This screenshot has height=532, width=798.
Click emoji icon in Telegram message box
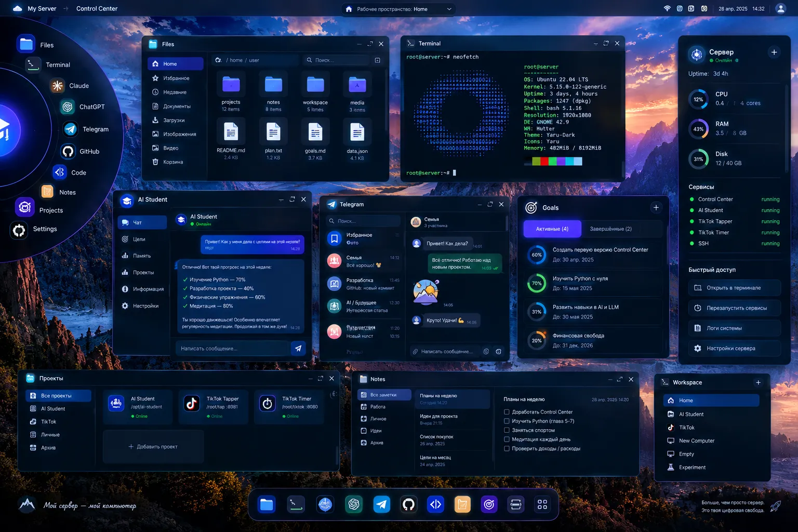486,352
